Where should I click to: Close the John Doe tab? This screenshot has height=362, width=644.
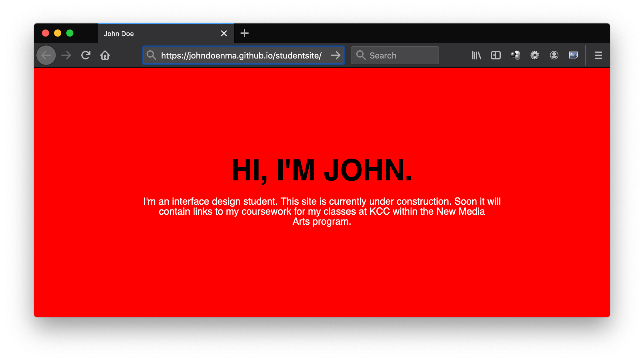click(x=224, y=33)
